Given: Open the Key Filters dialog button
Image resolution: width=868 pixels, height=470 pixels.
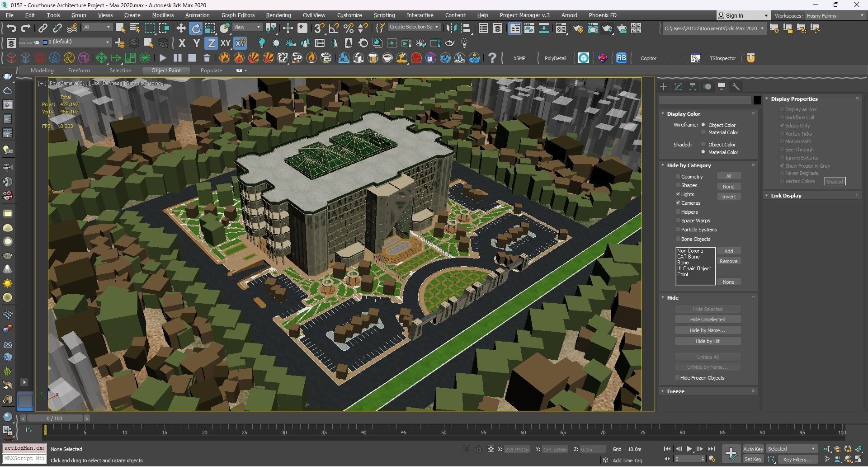Looking at the screenshot, I should (797, 459).
